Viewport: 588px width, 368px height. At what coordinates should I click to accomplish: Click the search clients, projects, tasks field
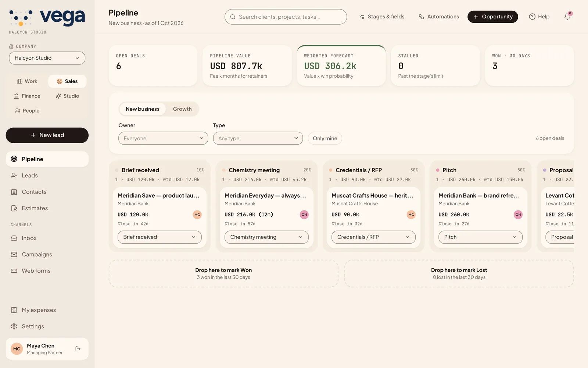point(286,17)
